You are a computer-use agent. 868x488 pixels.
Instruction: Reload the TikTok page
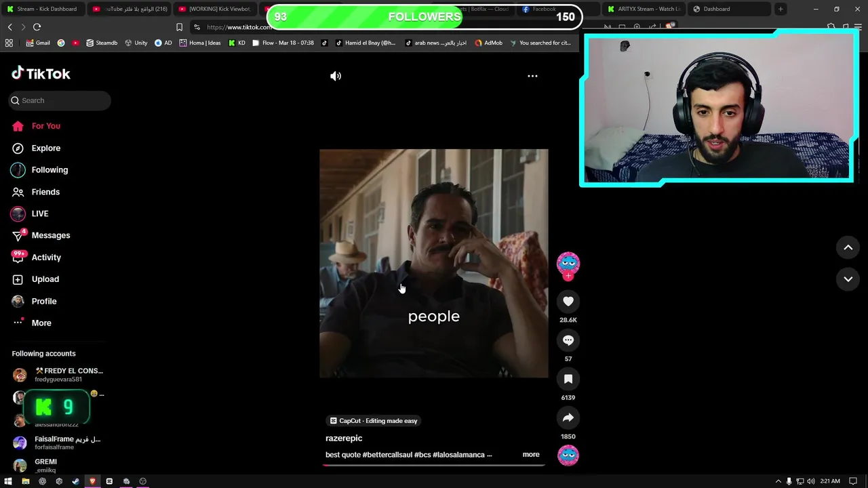click(37, 27)
